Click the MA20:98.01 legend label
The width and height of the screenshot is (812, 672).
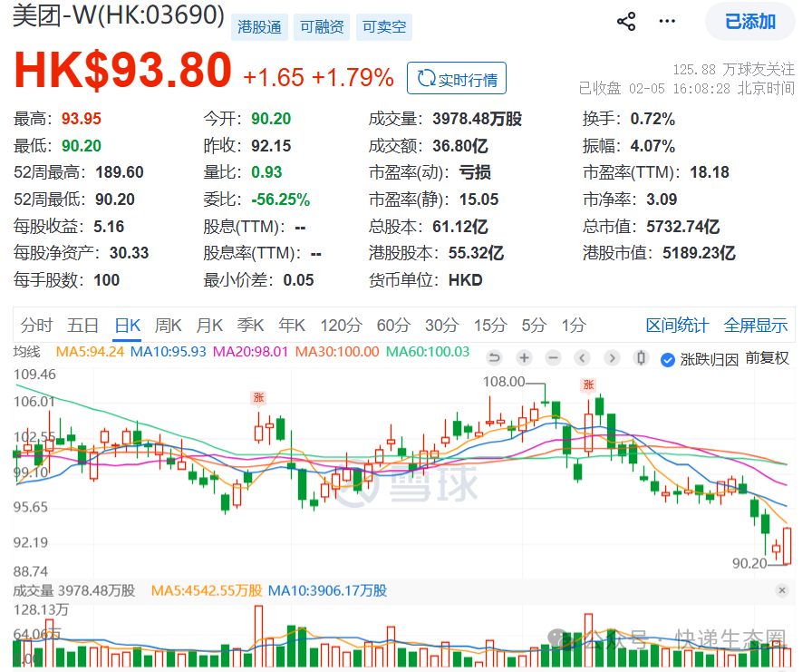250,352
